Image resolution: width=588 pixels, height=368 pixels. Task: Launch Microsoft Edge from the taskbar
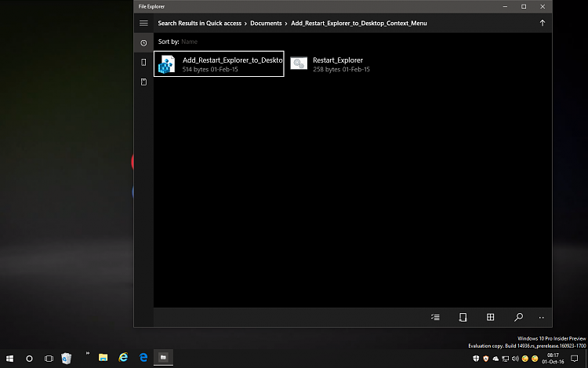[x=143, y=358]
